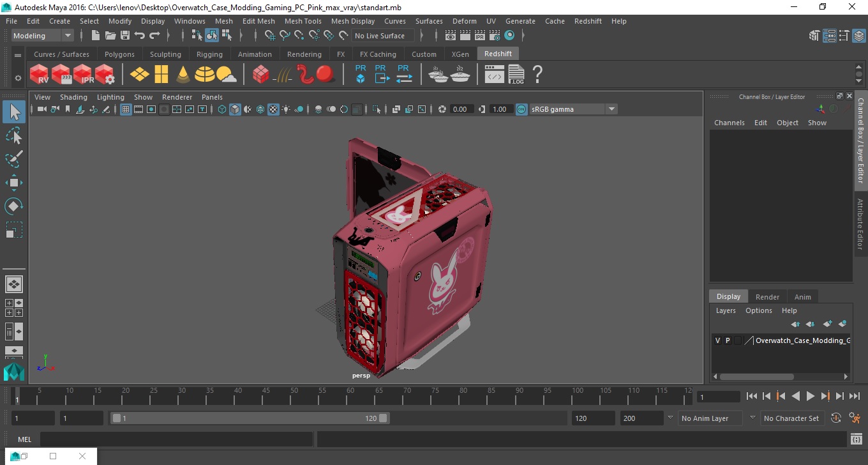Create a Redshift dome light
The image size is (868, 465).
tap(205, 75)
